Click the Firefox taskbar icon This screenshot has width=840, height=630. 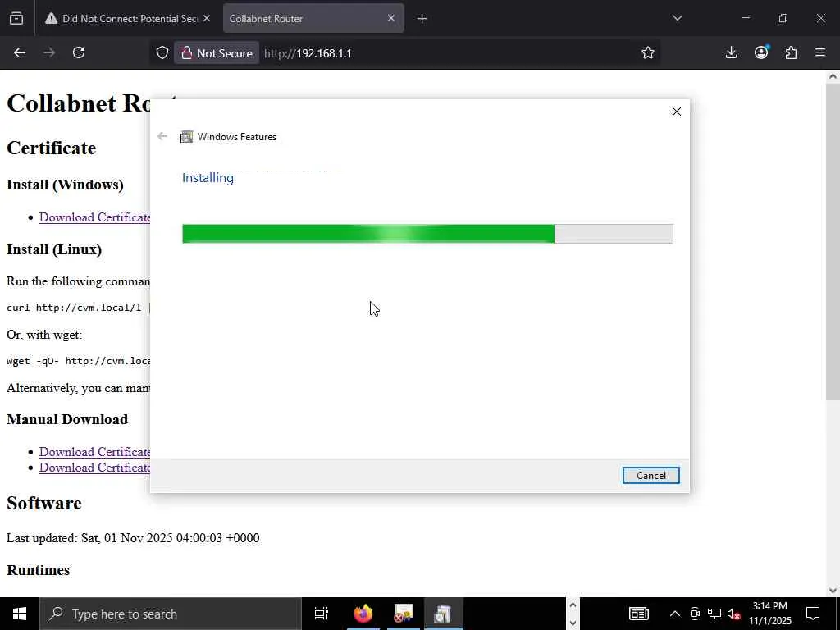point(363,614)
